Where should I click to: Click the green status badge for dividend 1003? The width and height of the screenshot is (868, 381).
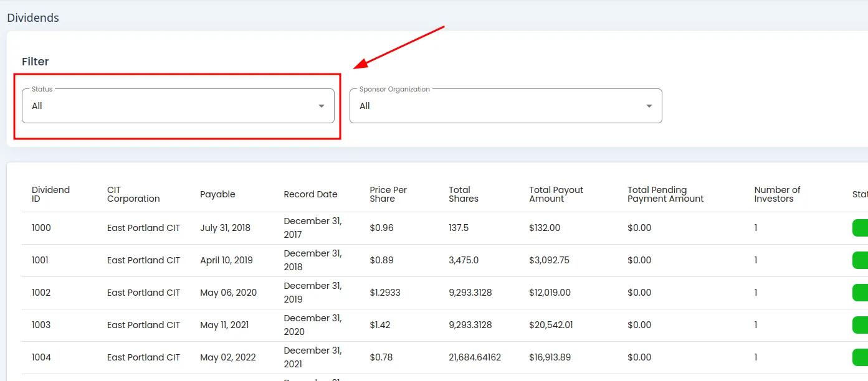click(860, 325)
